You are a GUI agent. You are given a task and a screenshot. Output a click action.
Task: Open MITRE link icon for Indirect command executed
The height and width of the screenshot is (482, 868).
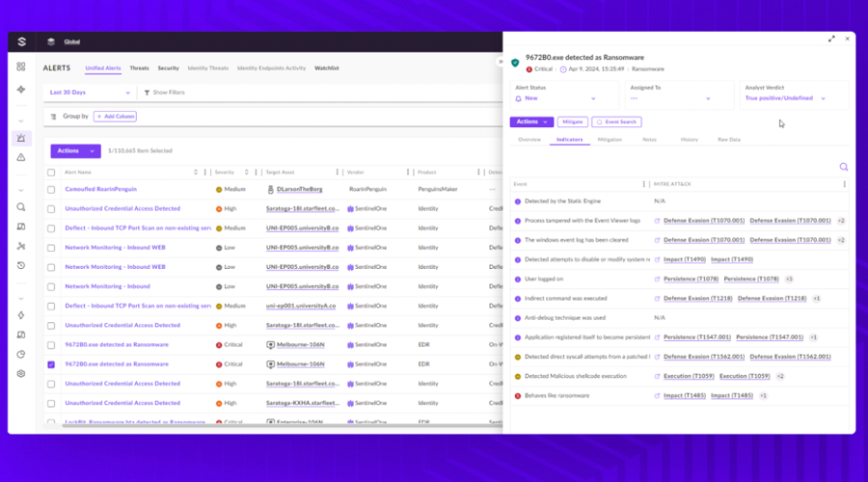657,298
